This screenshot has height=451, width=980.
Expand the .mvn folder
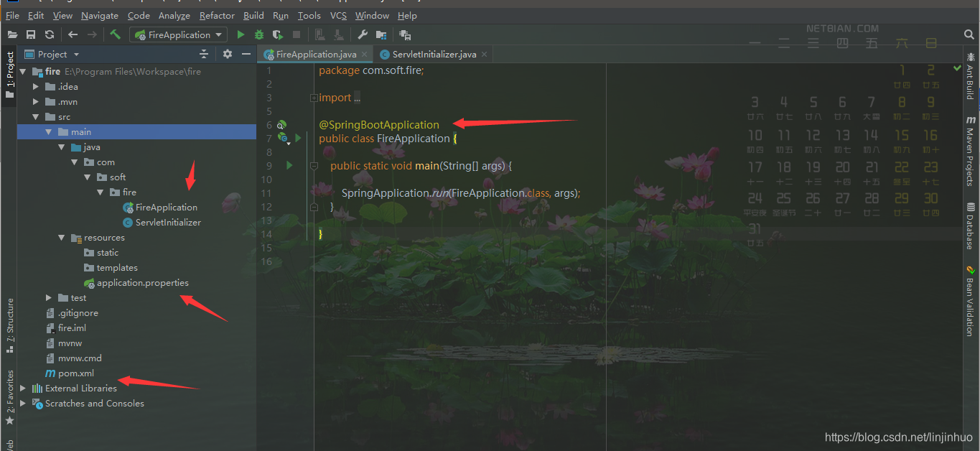pyautogui.click(x=37, y=101)
